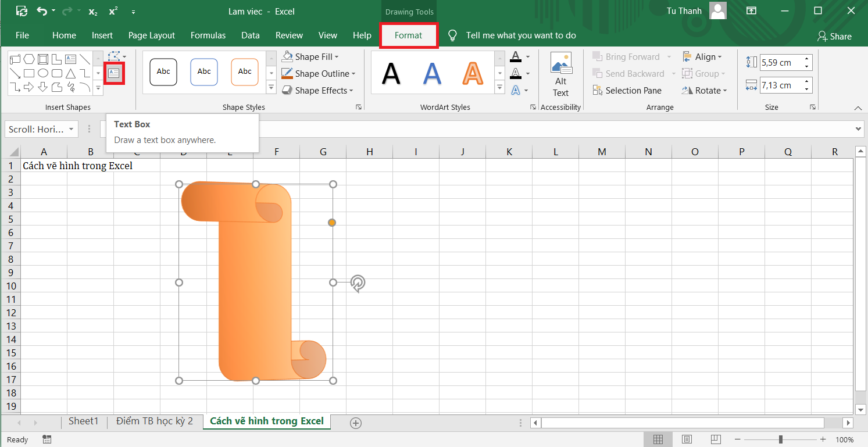868x447 pixels.
Task: Switch to Normal view in status bar
Action: (x=658, y=439)
